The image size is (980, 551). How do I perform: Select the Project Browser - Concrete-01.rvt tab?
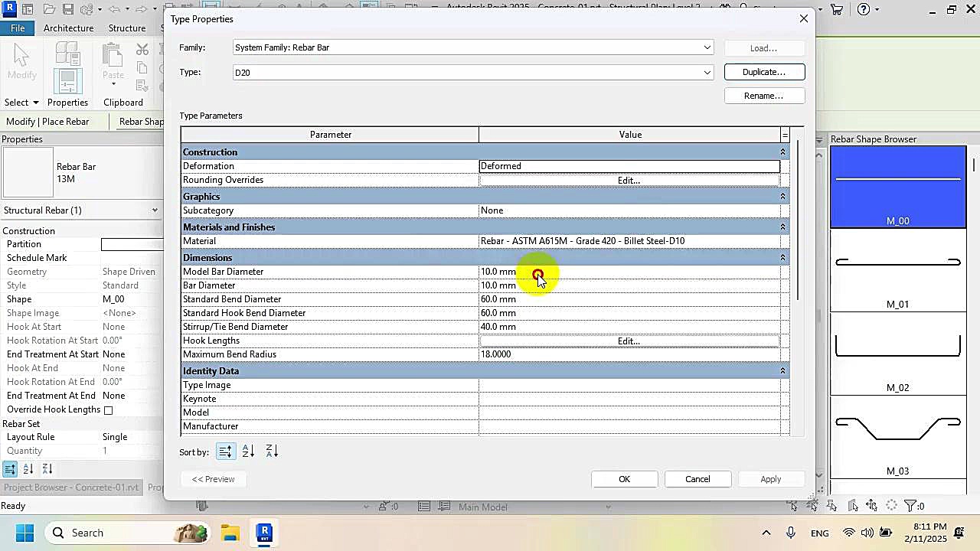click(72, 487)
